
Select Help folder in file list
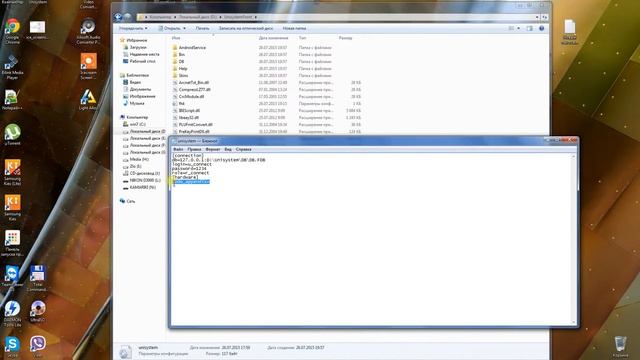click(180, 69)
